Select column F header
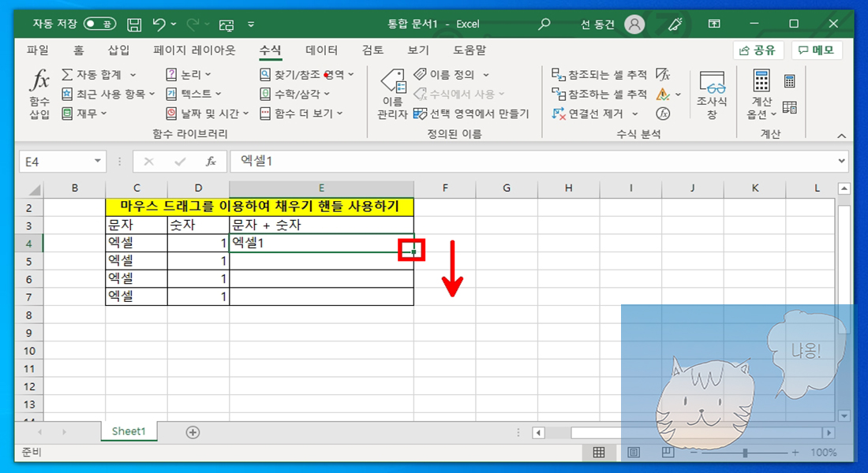The image size is (868, 473). pos(444,188)
